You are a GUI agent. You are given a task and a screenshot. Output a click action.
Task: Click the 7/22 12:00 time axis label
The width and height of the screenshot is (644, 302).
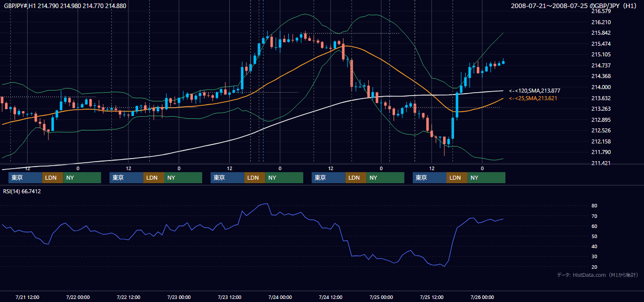128,297
